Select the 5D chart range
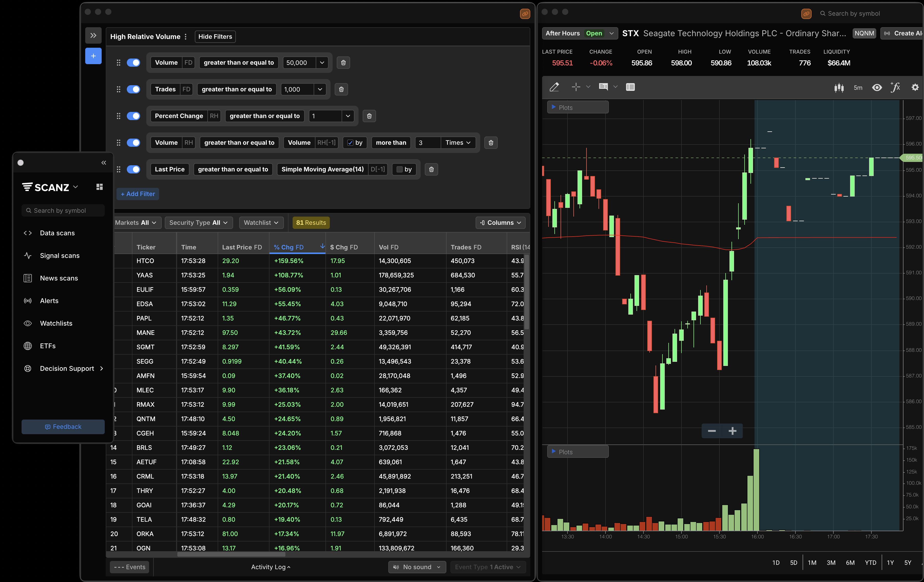The height and width of the screenshot is (582, 924). click(x=794, y=562)
